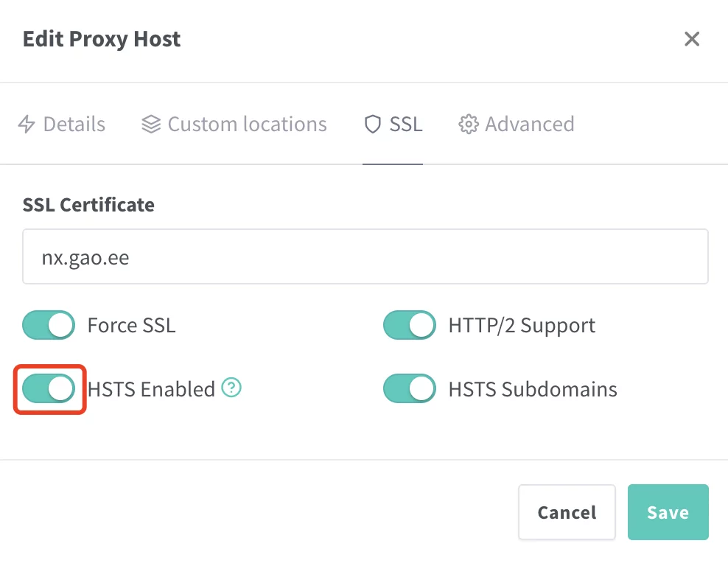Switch to the Details tab
Screen dimensions: 728x563
click(x=74, y=124)
